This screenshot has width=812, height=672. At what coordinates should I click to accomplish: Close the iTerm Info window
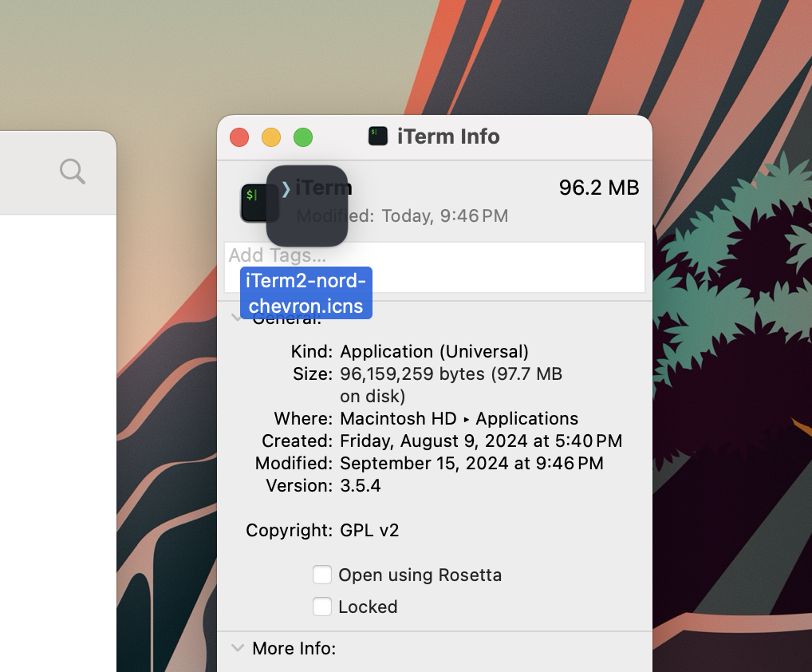tap(239, 137)
